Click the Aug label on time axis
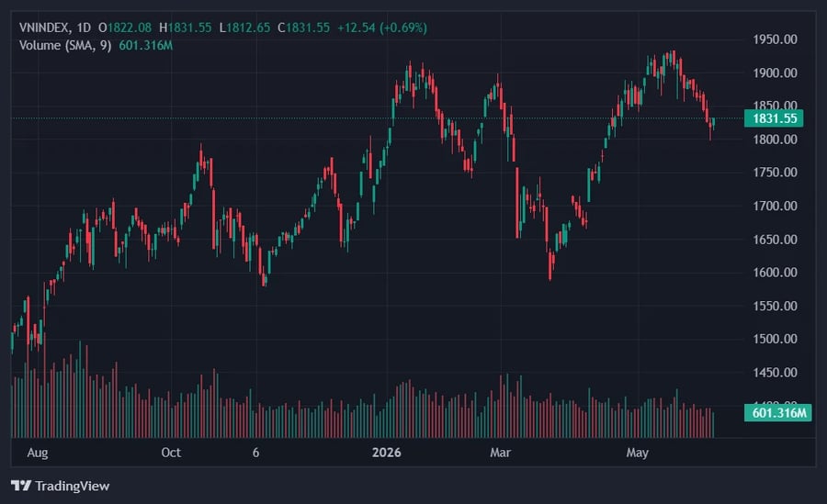 click(38, 453)
